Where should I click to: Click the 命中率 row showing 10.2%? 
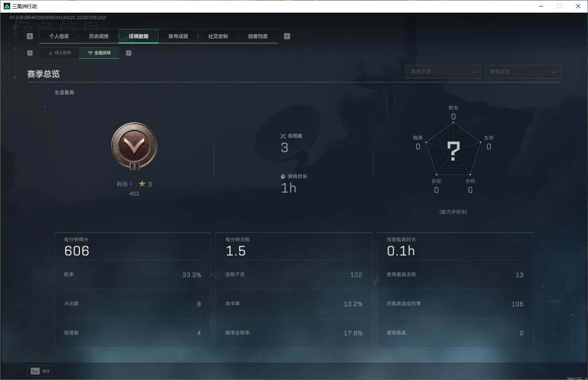point(294,304)
